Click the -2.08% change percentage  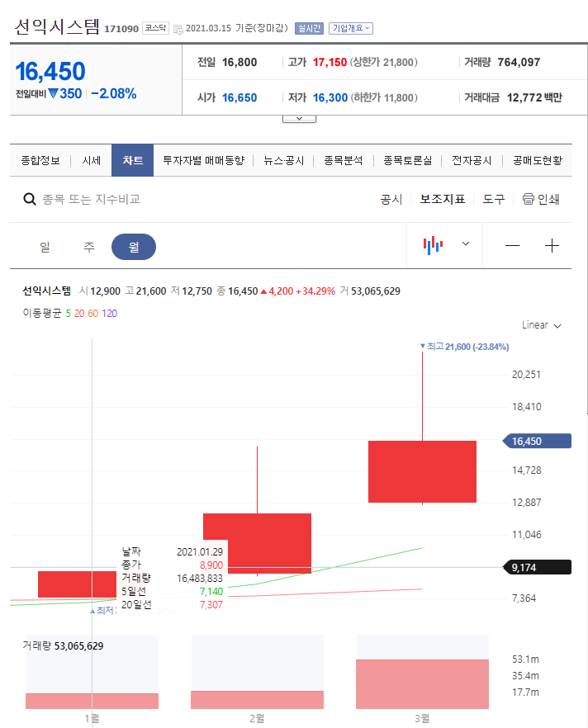coord(114,94)
